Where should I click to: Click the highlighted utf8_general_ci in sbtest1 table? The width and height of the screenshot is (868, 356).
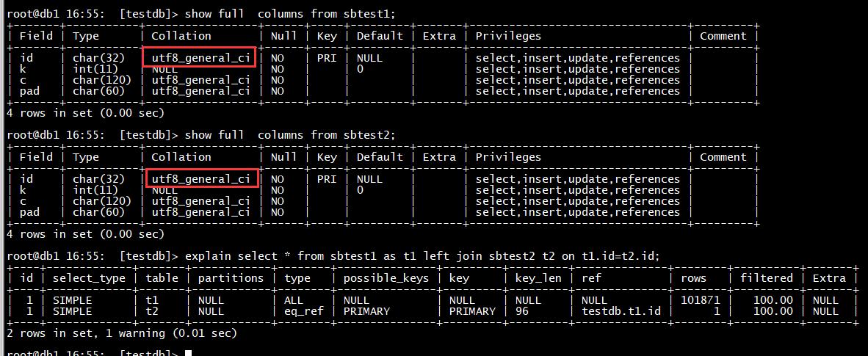pyautogui.click(x=199, y=57)
